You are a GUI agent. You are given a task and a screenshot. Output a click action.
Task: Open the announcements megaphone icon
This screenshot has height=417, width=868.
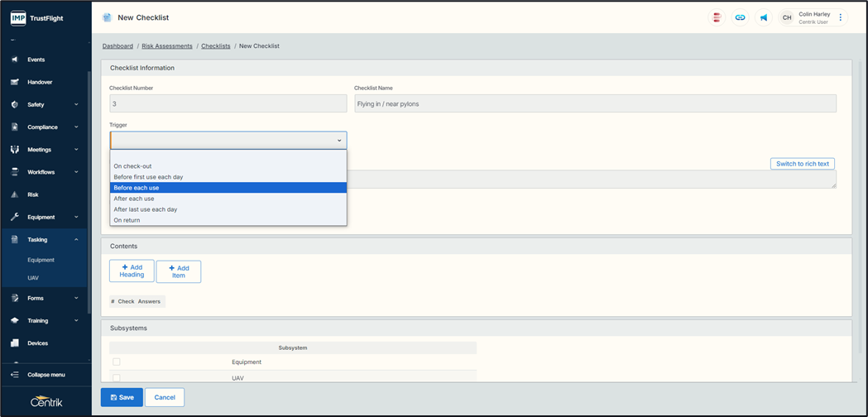pyautogui.click(x=763, y=17)
